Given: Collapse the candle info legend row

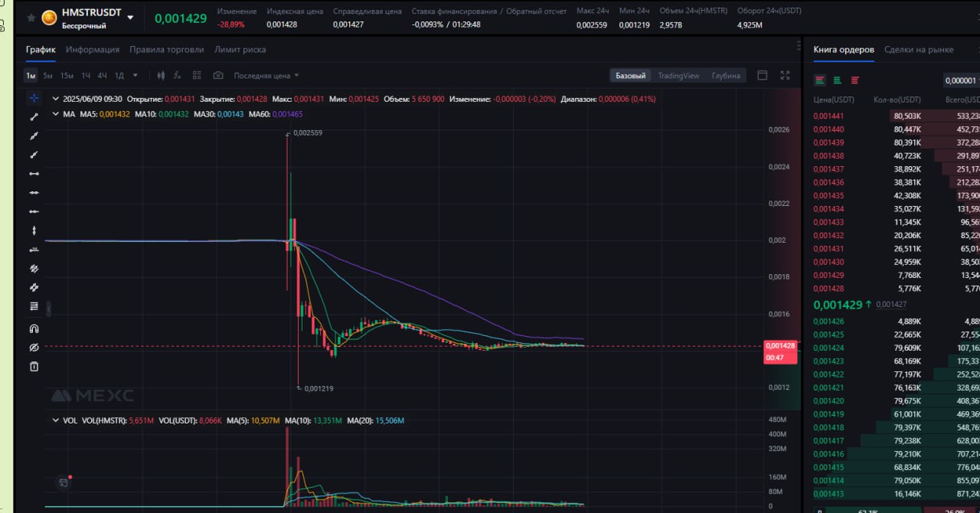Looking at the screenshot, I should tap(54, 99).
